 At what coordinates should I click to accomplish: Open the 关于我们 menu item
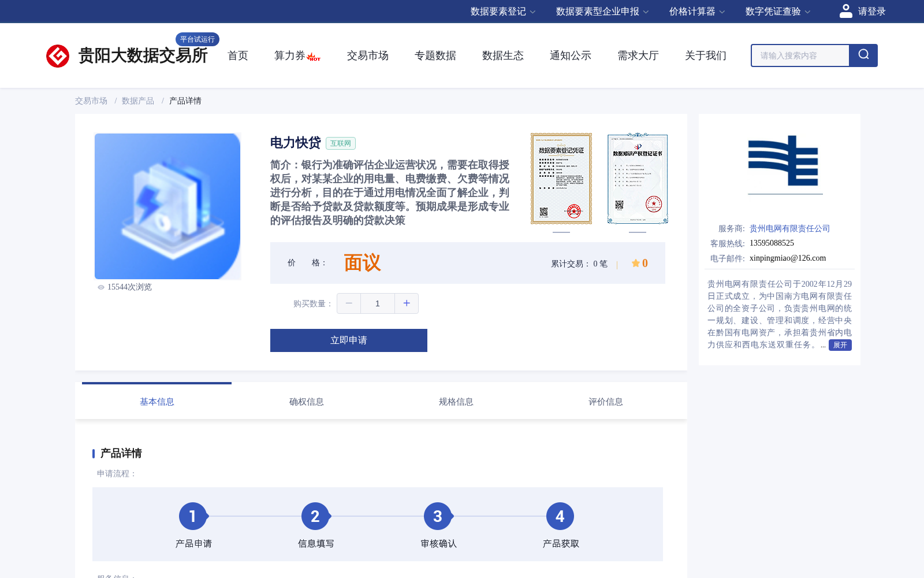click(x=706, y=55)
